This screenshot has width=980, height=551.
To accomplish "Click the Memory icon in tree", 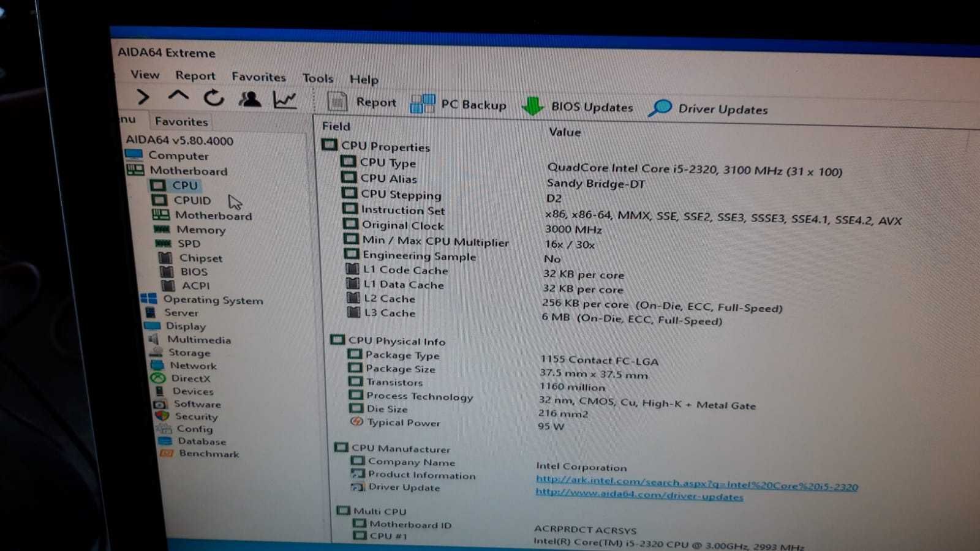I will pyautogui.click(x=162, y=229).
